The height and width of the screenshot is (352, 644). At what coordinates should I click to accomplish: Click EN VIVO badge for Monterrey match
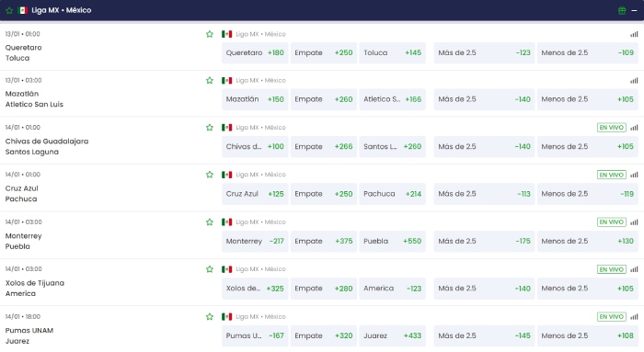612,221
